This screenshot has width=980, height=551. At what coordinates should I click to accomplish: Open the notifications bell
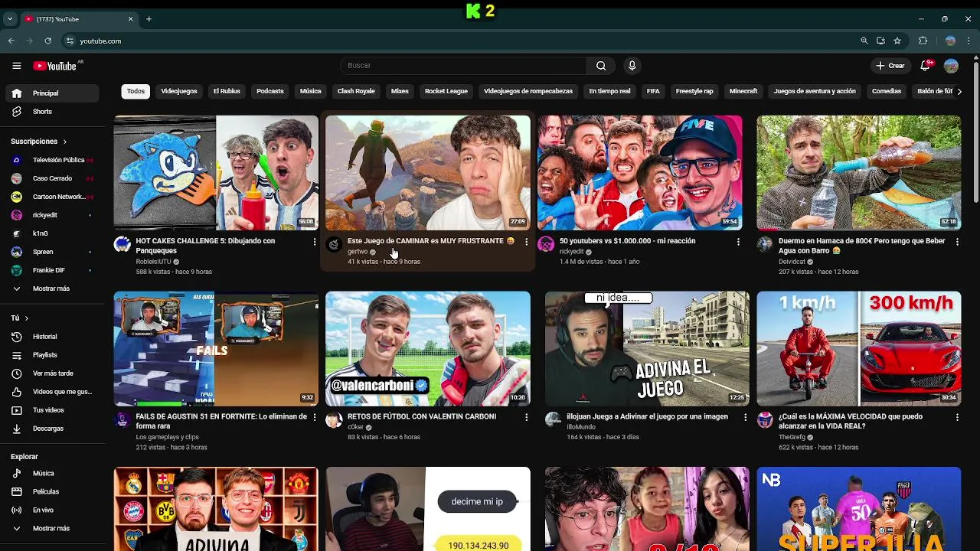[x=925, y=66]
